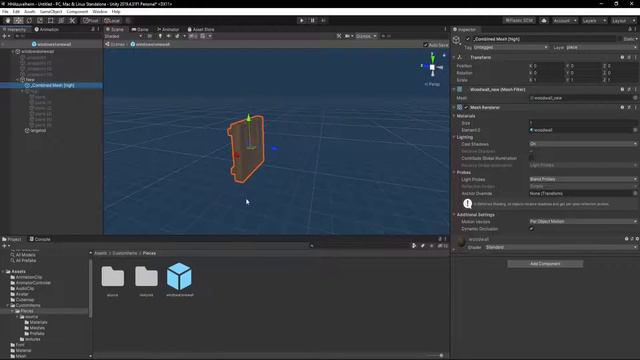Open the Tag dropdown Untagged
Screen dimensions: 640x360
(x=511, y=47)
